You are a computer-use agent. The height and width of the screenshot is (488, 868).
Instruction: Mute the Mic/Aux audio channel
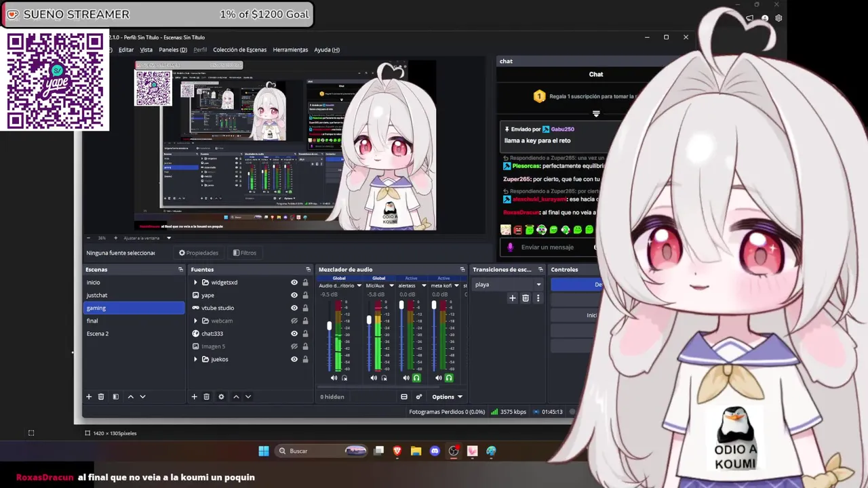[x=374, y=378]
